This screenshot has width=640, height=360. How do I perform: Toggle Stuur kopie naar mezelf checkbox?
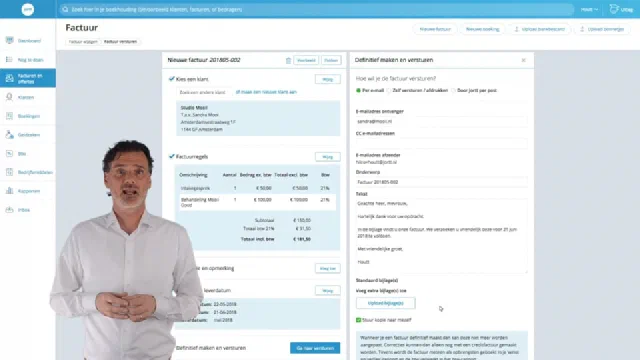coord(358,320)
